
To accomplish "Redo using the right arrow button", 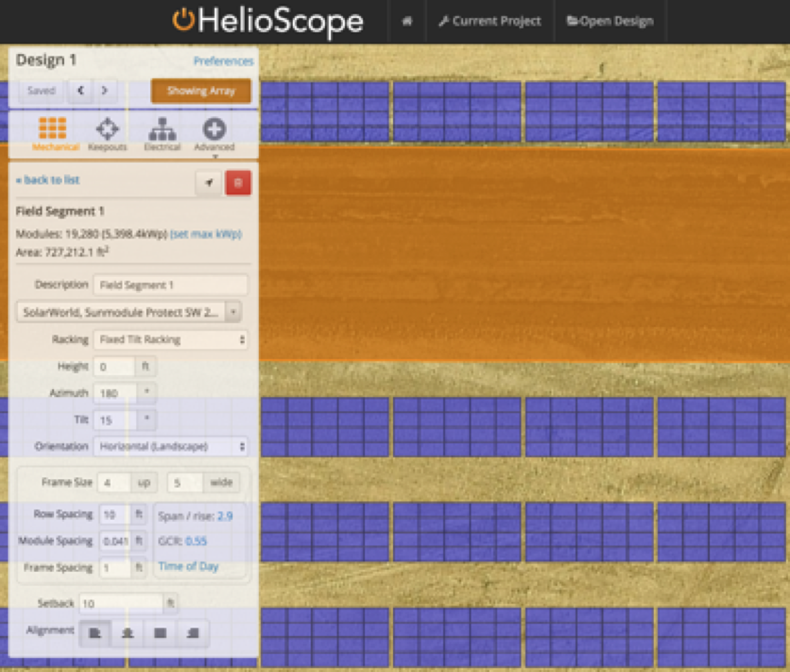I will point(105,91).
